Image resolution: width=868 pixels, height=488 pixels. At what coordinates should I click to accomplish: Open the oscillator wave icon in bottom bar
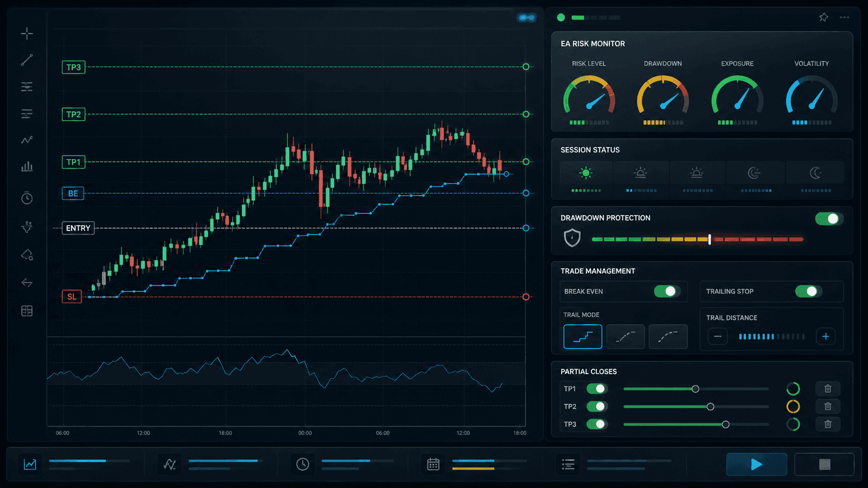[x=170, y=464]
